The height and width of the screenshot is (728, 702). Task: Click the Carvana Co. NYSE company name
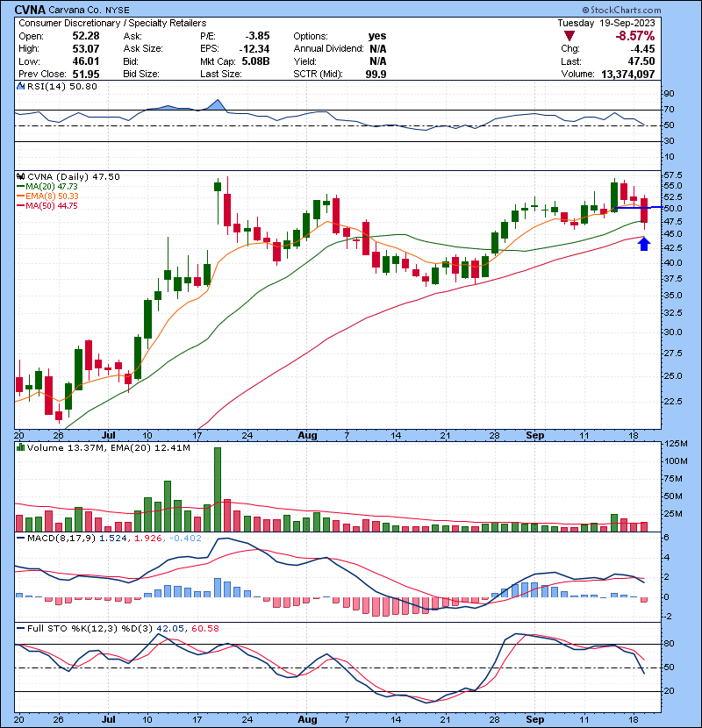point(90,10)
